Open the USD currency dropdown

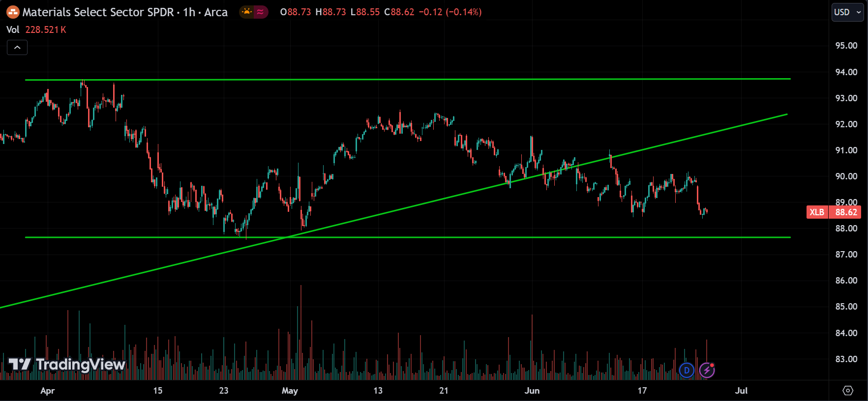[848, 12]
